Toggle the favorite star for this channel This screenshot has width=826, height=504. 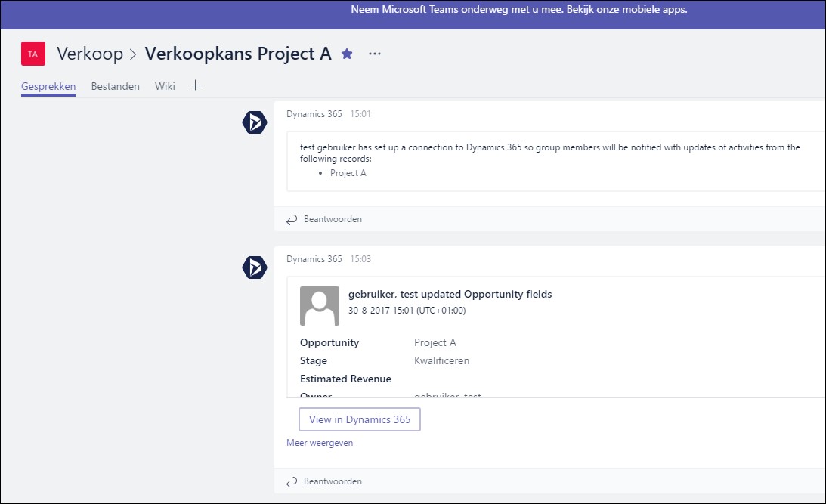pos(347,54)
